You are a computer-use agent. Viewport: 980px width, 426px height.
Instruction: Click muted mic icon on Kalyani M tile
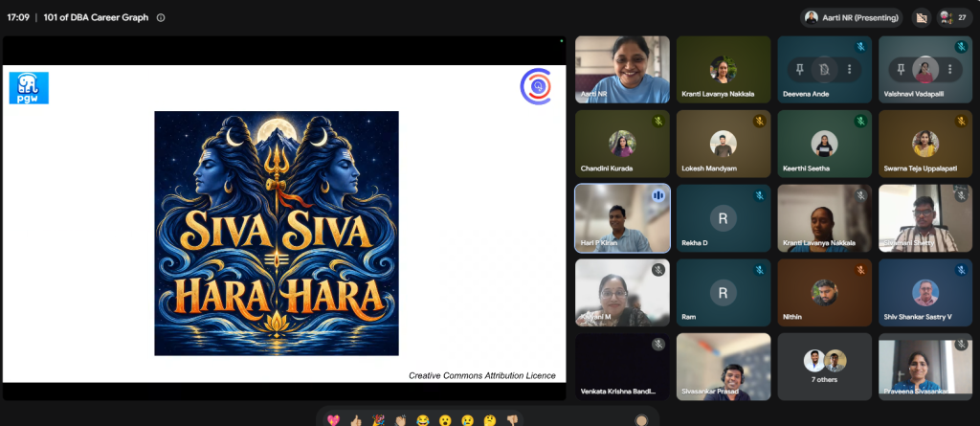click(x=658, y=270)
